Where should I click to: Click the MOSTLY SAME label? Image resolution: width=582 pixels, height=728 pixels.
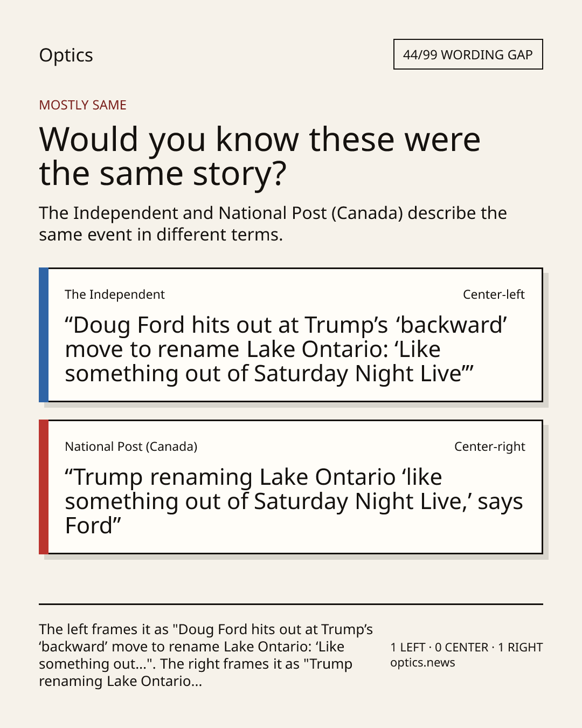[82, 105]
